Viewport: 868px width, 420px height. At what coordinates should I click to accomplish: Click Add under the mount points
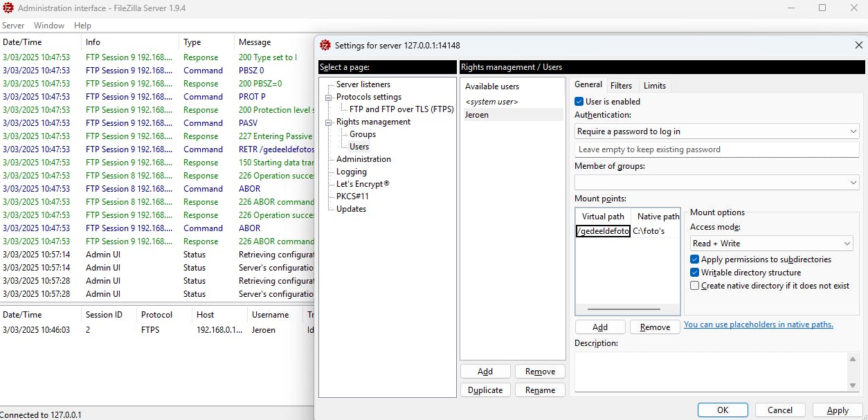[x=600, y=327]
